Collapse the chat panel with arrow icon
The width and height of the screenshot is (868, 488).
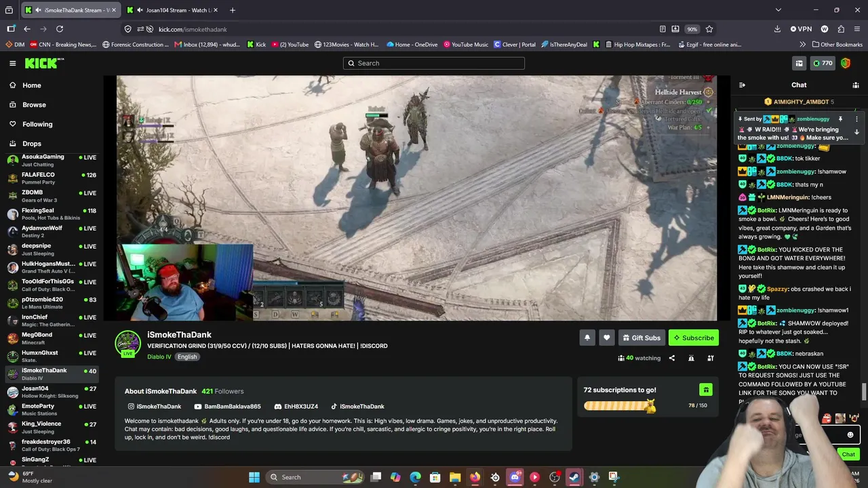742,85
